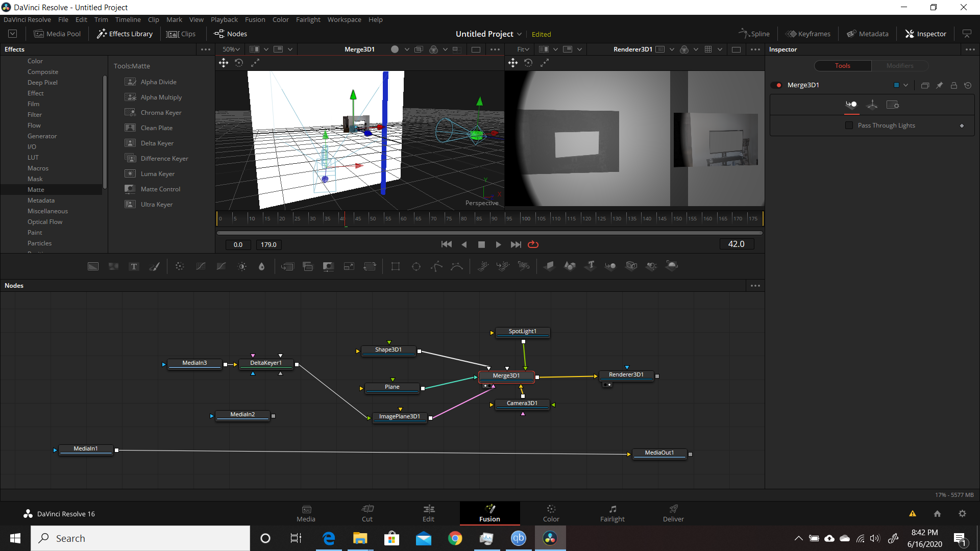Toggle the Effects Library panel
The image size is (980, 551).
coord(125,34)
